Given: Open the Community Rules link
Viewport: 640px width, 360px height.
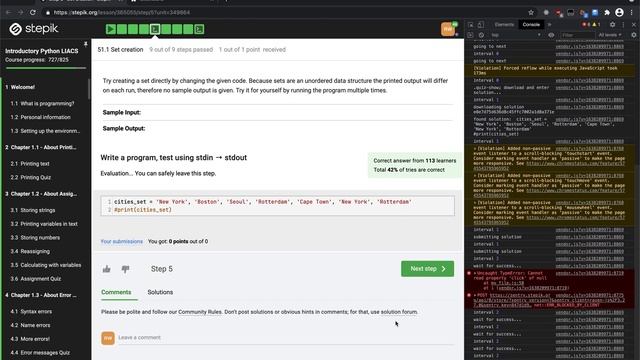Looking at the screenshot, I should click(x=200, y=312).
